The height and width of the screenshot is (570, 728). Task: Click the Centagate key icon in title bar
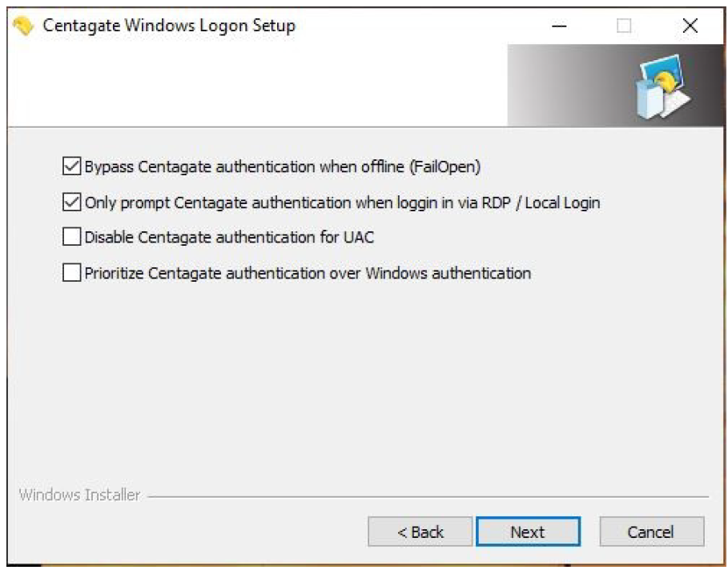23,26
